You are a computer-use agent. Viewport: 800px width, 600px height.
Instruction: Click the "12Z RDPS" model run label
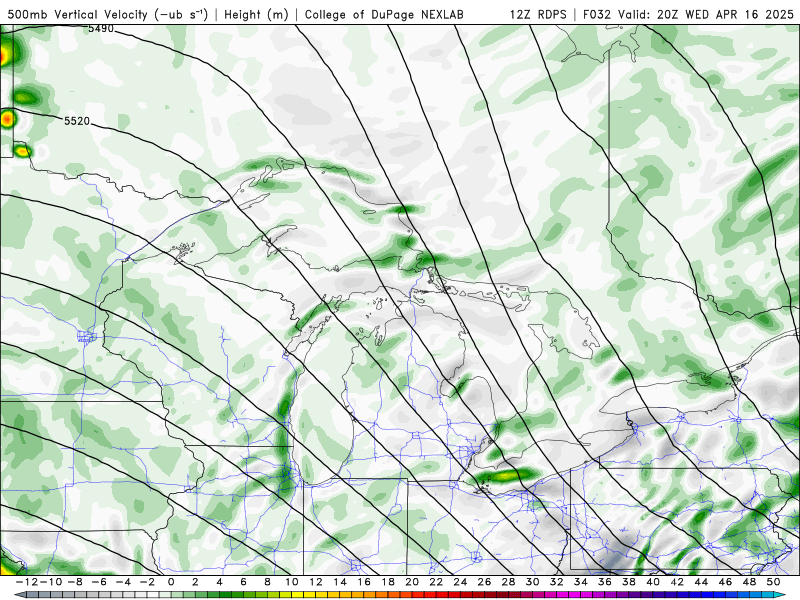pyautogui.click(x=538, y=14)
